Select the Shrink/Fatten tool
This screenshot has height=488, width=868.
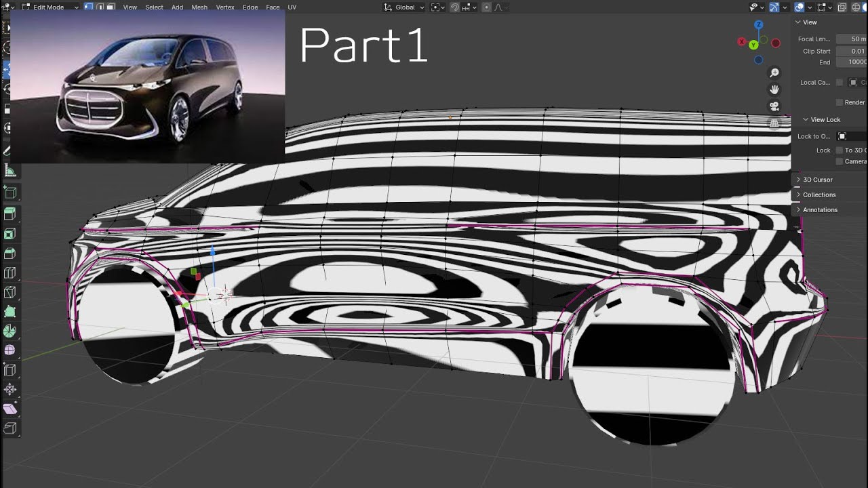point(10,390)
